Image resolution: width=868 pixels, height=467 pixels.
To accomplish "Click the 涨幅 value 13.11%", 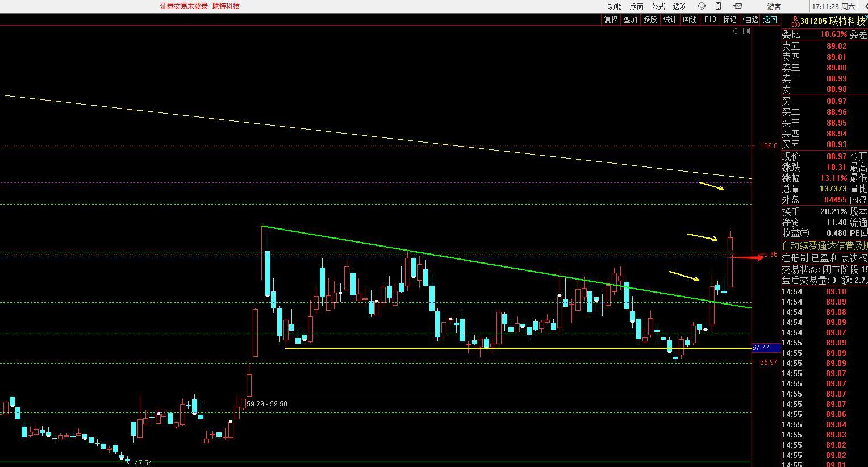I will click(x=833, y=178).
